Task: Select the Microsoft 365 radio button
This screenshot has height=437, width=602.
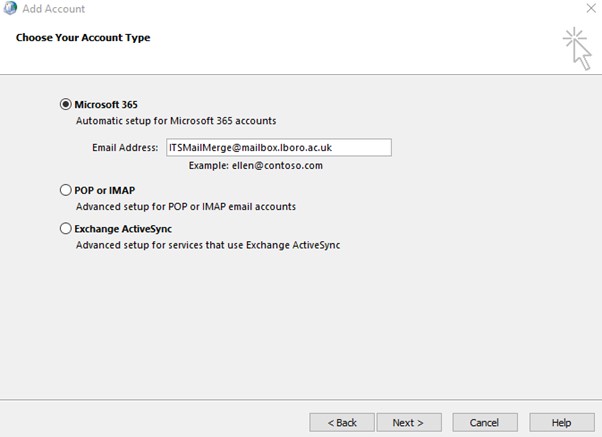Action: (x=66, y=104)
